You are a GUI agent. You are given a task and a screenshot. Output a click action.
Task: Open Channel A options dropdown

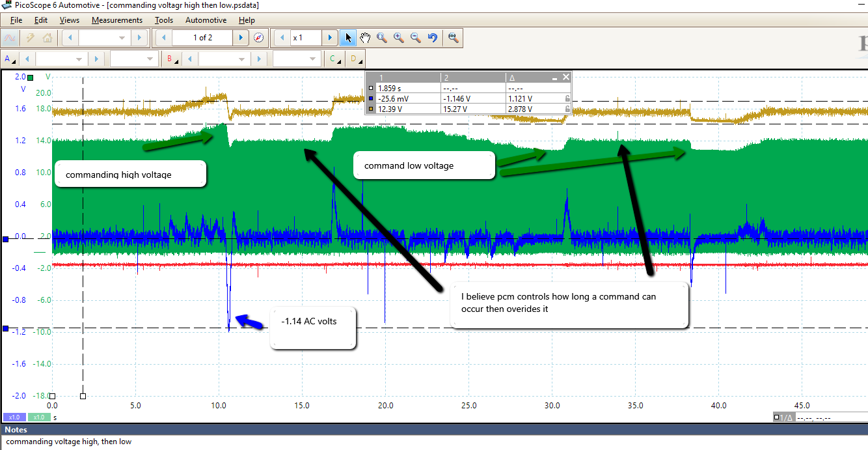[x=10, y=59]
